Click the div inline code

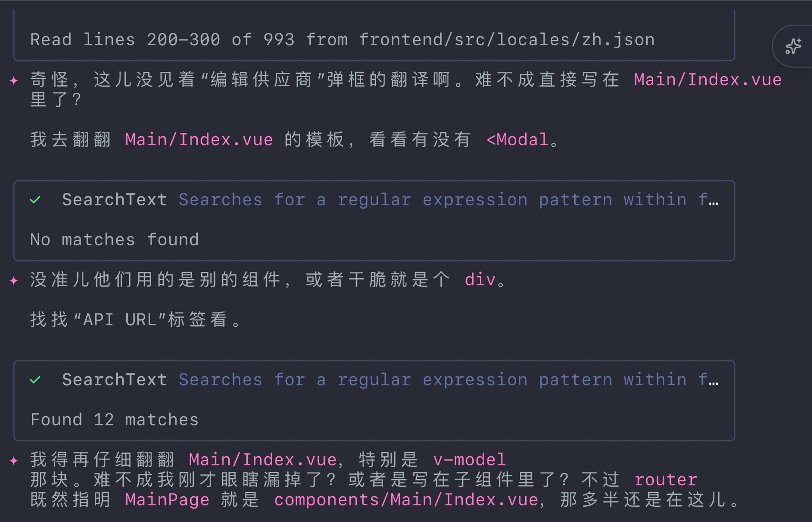pyautogui.click(x=480, y=280)
